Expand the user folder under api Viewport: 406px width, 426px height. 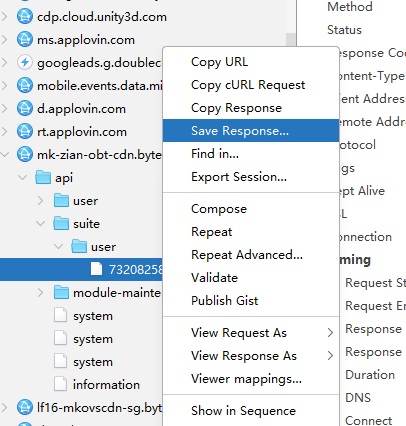tap(41, 201)
